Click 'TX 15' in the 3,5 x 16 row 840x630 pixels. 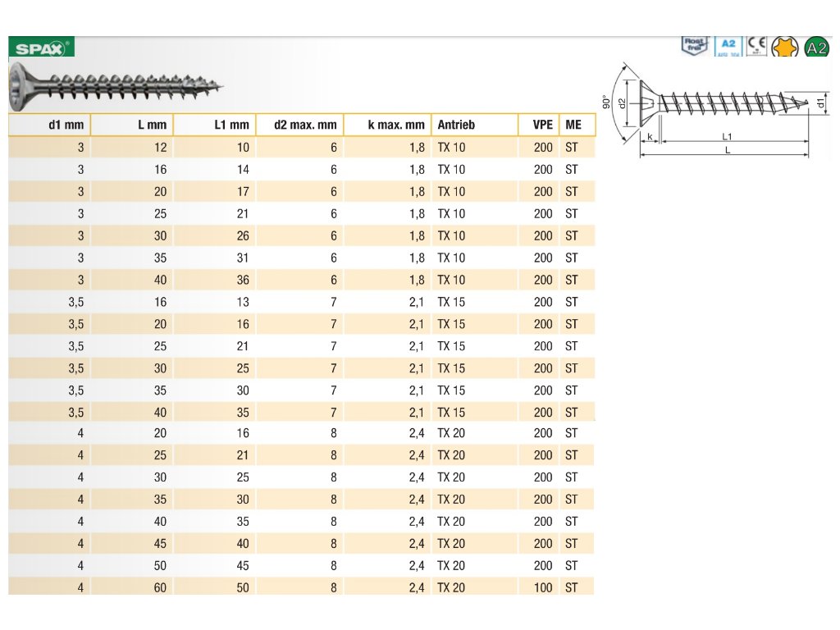[x=451, y=302]
